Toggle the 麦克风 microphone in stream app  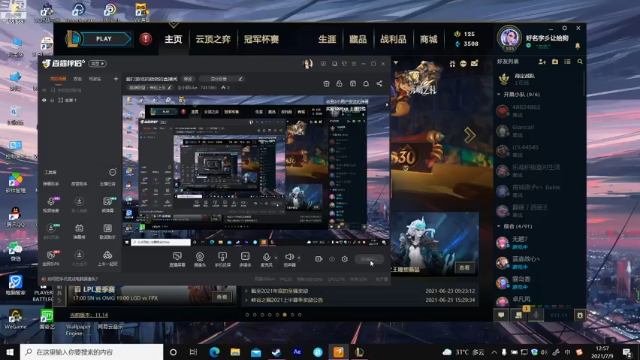coord(267,259)
